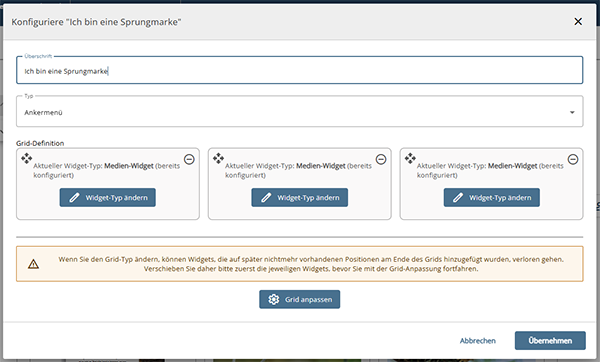Click "Widget-Typ ändern" in the second grid cell
Viewport: 600px width, 362px height.
tap(300, 197)
